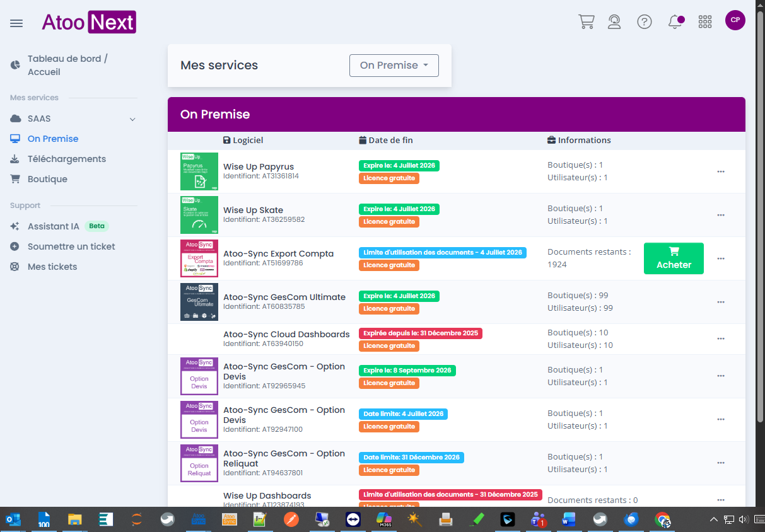Image resolution: width=765 pixels, height=532 pixels.
Task: Click Atoo-Sync Cloud Dashboards name
Action: tap(286, 334)
